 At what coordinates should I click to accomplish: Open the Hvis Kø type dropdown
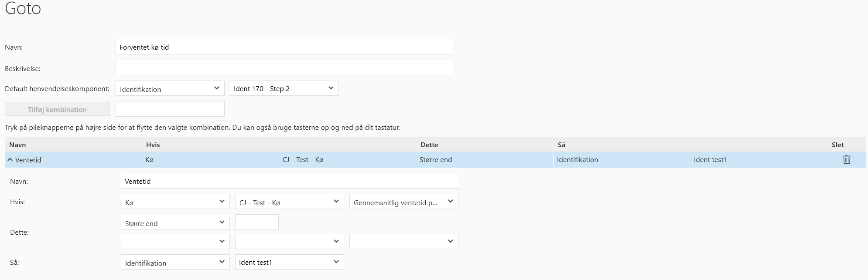point(175,202)
